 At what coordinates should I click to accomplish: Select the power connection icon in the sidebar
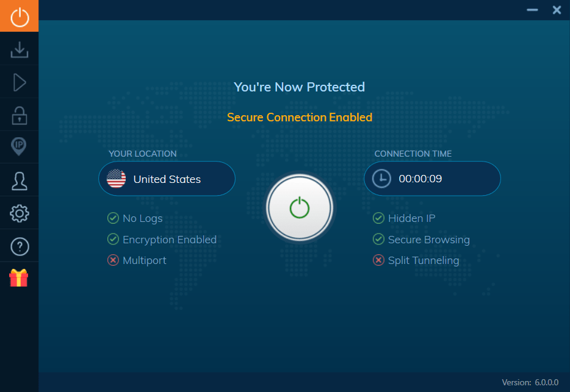[19, 16]
